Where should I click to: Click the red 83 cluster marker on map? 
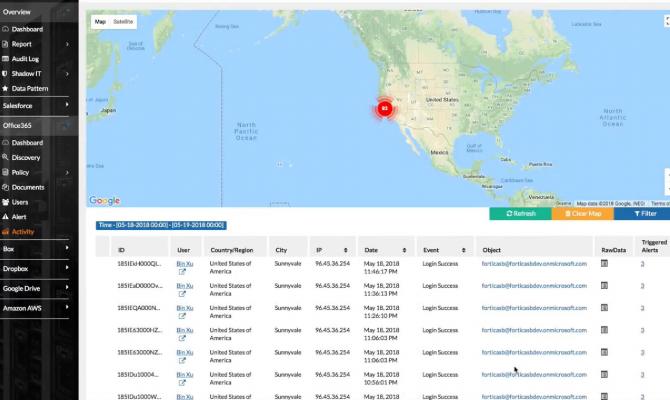[385, 109]
